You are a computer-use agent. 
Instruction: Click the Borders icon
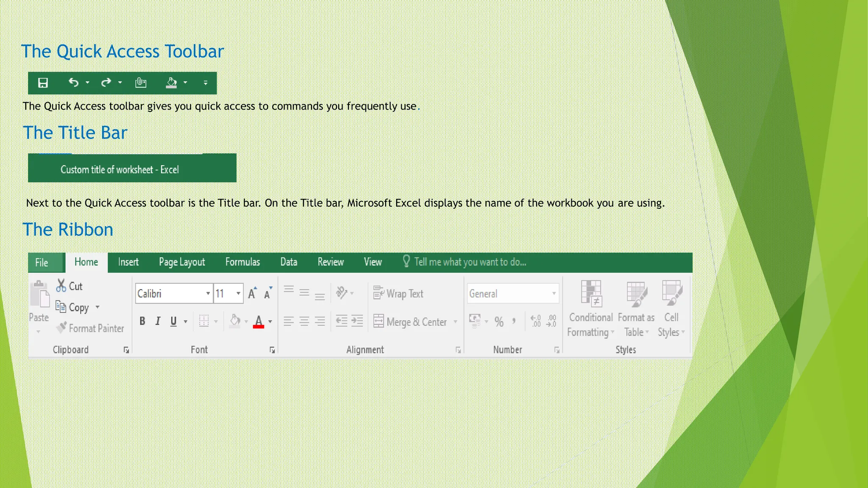(204, 321)
